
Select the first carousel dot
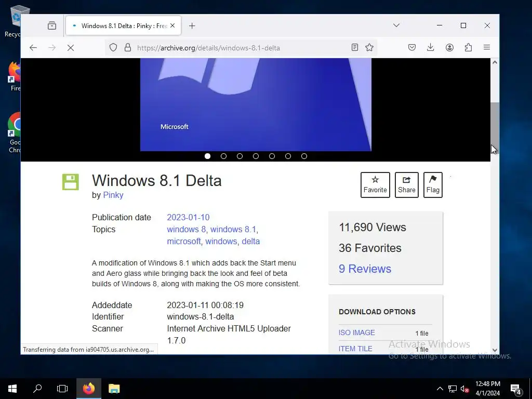pyautogui.click(x=208, y=156)
